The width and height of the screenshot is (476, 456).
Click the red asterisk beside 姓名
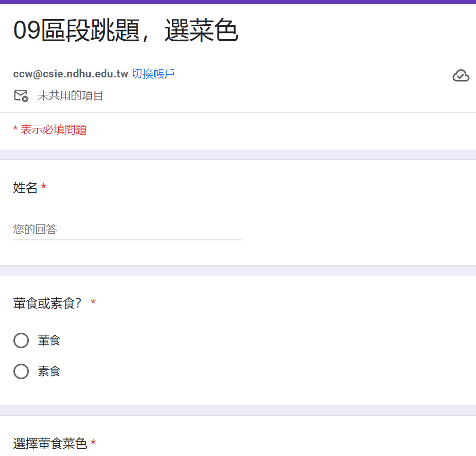point(44,188)
